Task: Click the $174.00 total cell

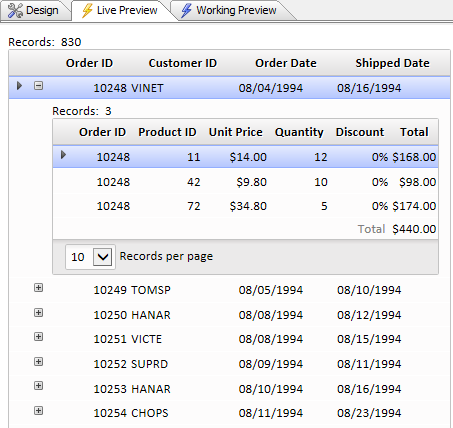Action: point(414,206)
